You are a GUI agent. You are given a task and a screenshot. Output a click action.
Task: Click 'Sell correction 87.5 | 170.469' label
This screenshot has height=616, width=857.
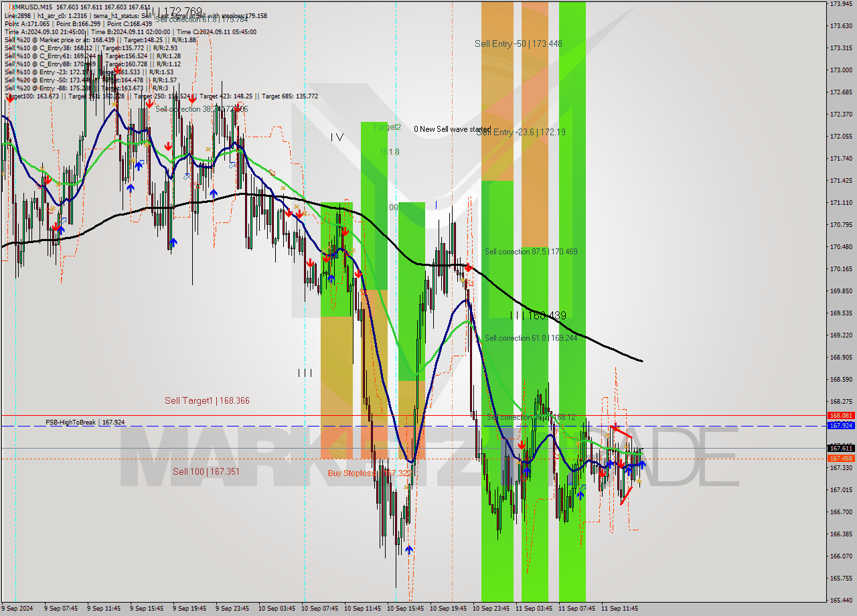tap(530, 252)
